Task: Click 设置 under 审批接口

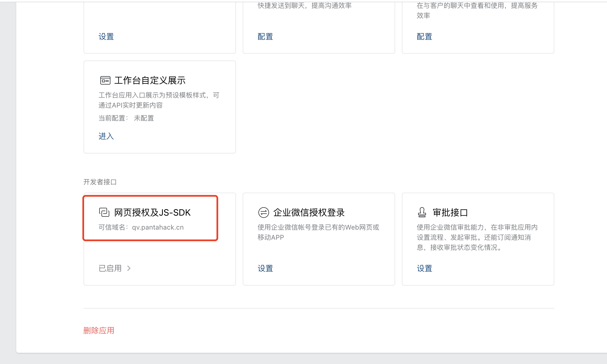Action: (425, 268)
